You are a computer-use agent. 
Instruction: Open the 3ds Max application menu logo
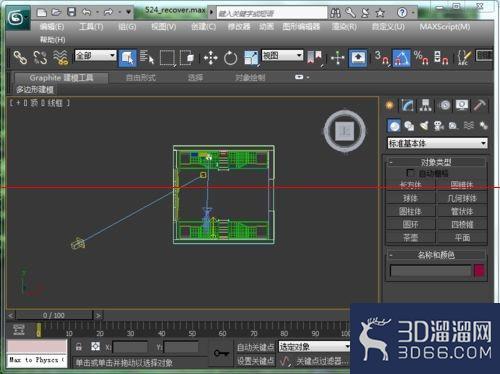pyautogui.click(x=18, y=18)
